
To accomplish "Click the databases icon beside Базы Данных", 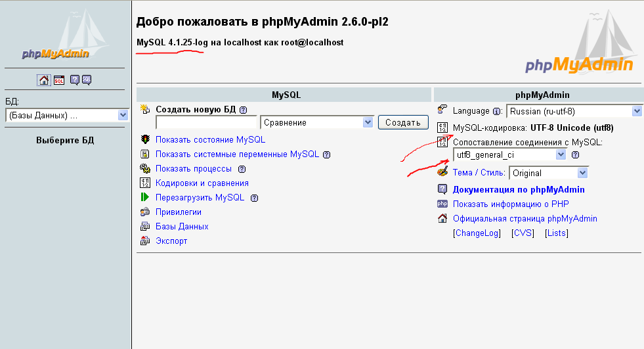I will tap(145, 227).
